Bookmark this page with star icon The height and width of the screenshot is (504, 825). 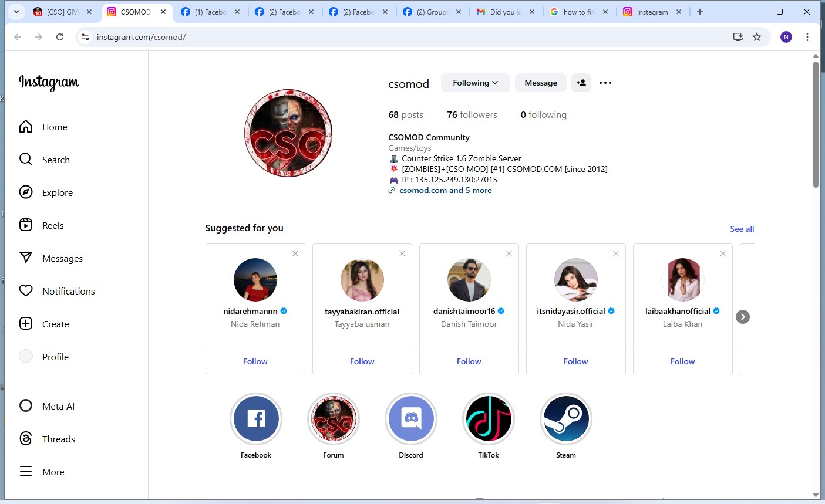757,37
